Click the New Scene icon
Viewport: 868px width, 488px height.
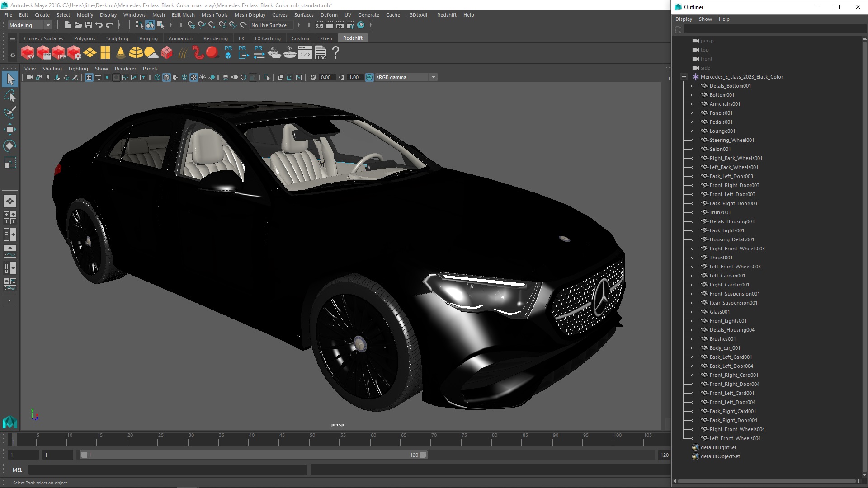click(x=67, y=25)
